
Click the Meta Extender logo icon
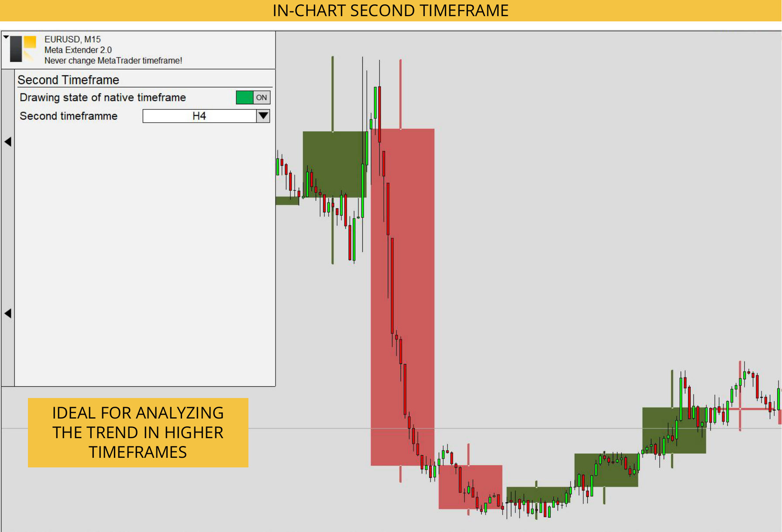(x=23, y=49)
